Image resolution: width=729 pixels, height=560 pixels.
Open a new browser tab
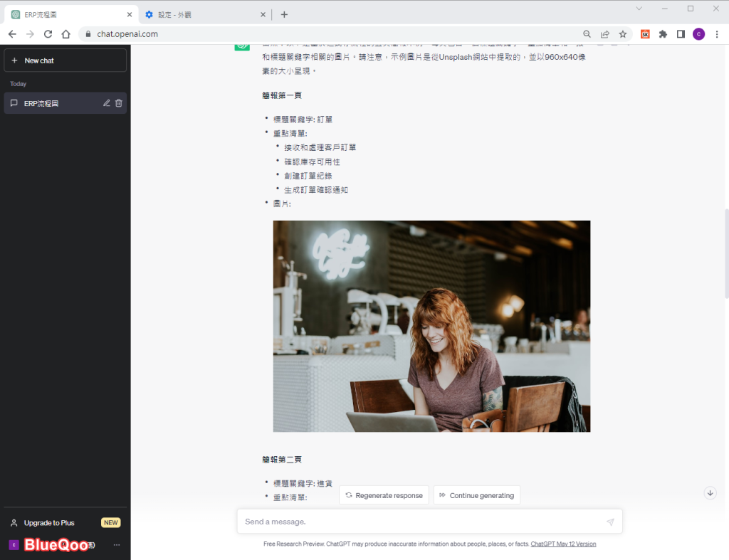(284, 14)
